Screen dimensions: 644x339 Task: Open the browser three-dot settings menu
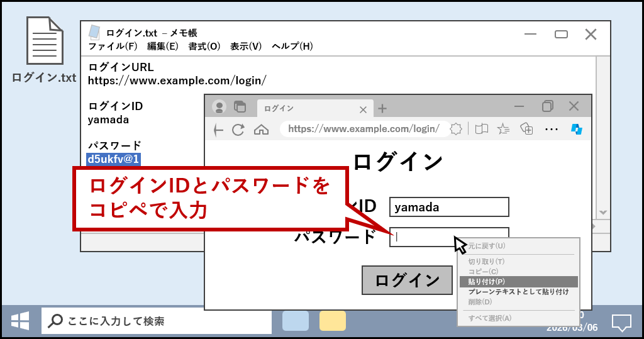(551, 130)
